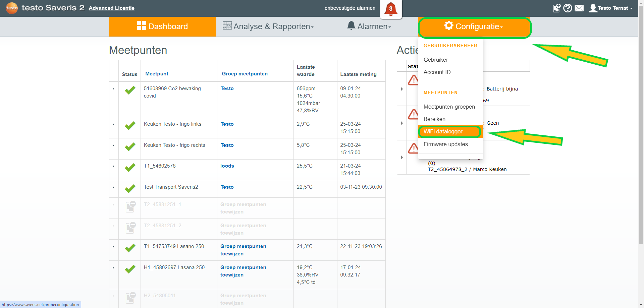Sort by Groep meetpunten column header
644x308 pixels.
click(x=245, y=74)
